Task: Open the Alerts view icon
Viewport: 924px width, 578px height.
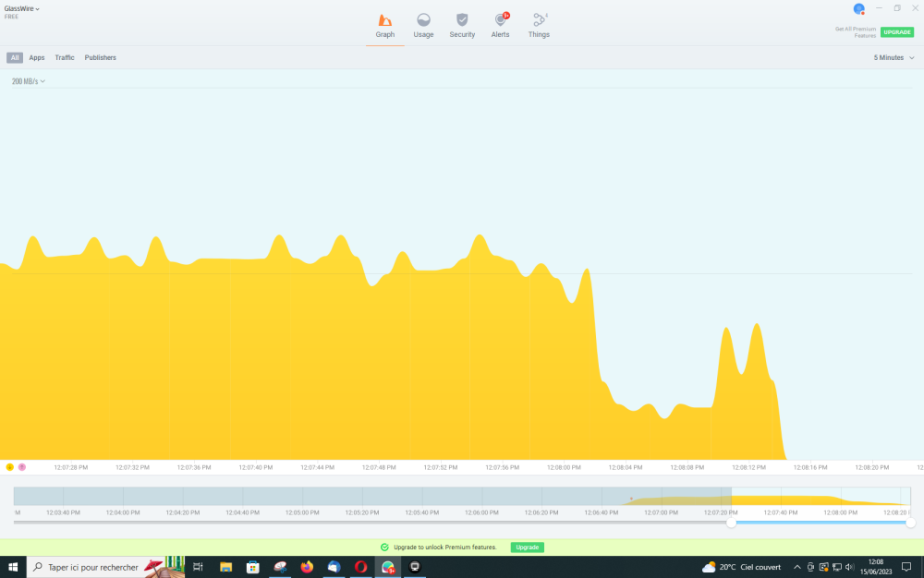Action: [x=500, y=20]
